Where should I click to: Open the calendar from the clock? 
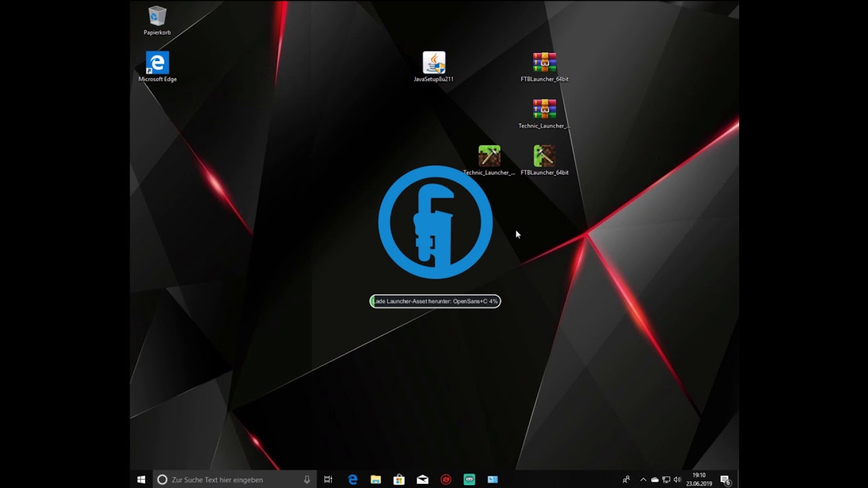698,479
